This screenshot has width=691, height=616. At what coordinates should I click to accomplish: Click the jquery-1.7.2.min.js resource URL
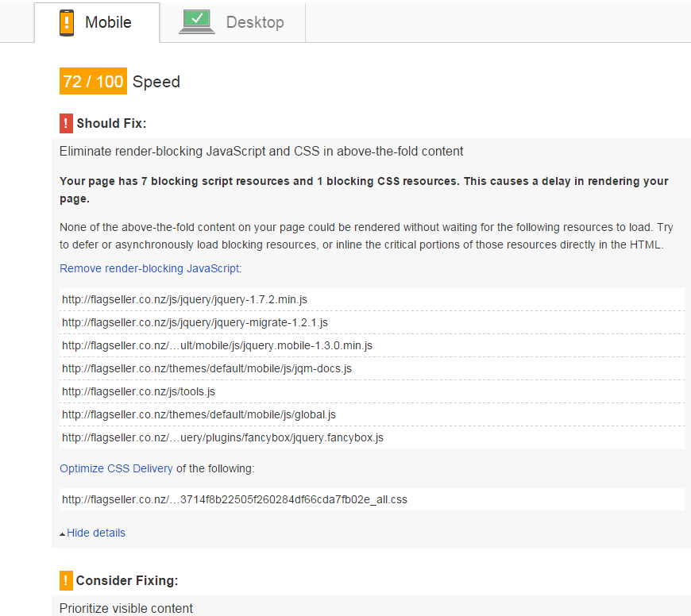tap(184, 299)
